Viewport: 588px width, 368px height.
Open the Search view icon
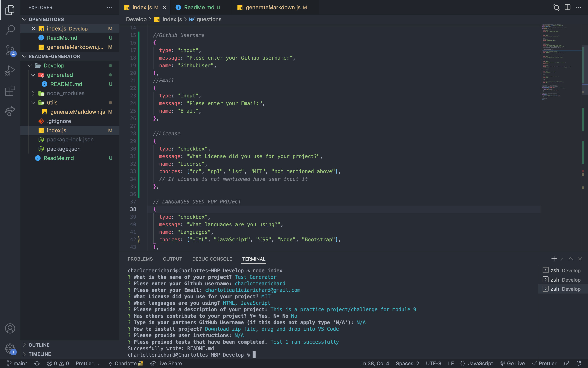tap(10, 30)
